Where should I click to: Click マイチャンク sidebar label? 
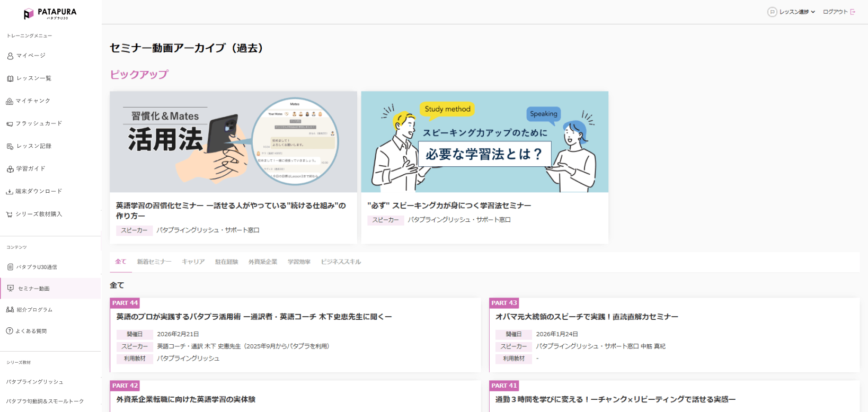tap(33, 101)
